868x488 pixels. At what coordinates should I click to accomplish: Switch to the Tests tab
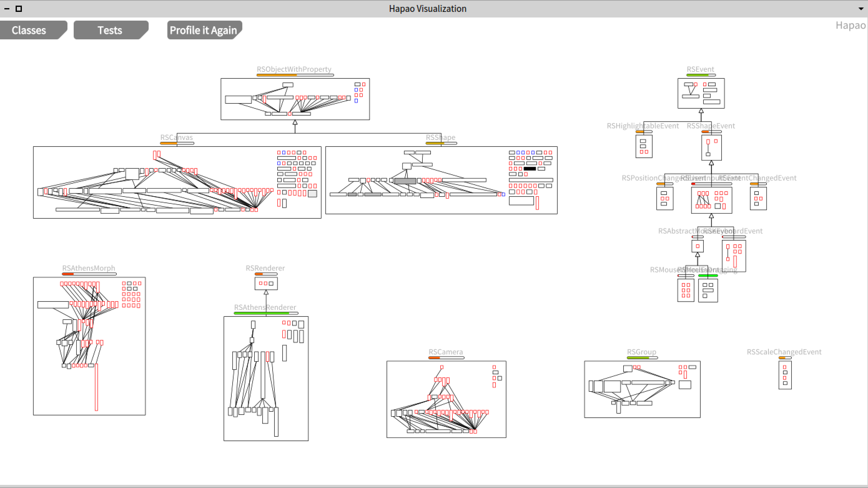coord(110,30)
